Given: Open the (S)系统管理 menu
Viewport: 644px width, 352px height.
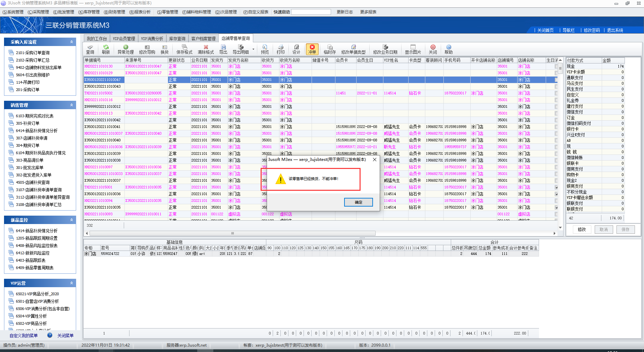Looking at the screenshot, I should (13, 12).
